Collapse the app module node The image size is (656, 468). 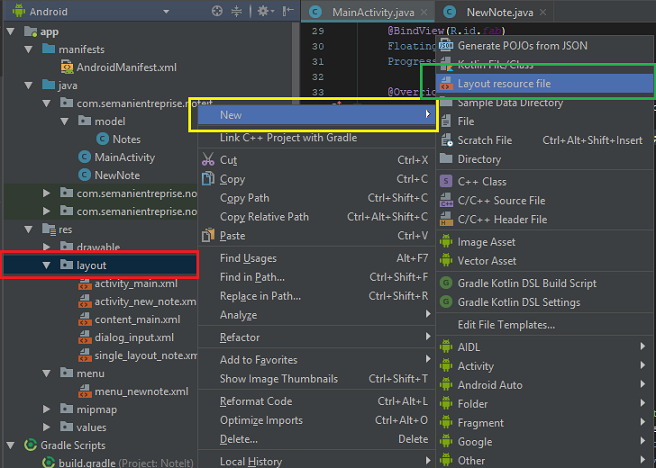coord(11,32)
